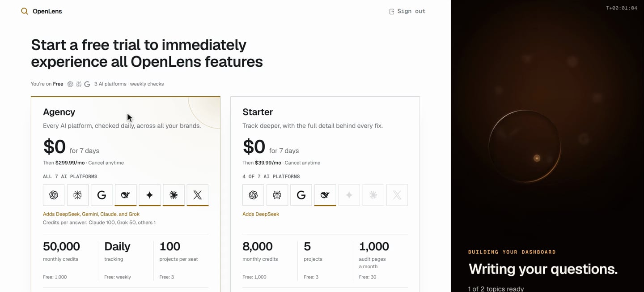Click the '4 OF 7 AI PLATFORMS' label
Viewport: 644px width, 292px height.
click(271, 176)
